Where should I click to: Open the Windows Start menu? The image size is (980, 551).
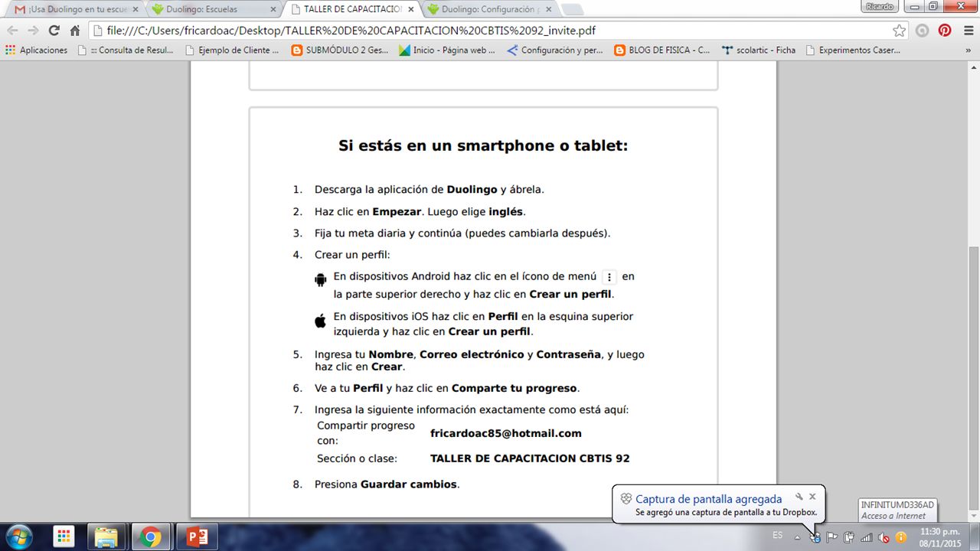(x=19, y=537)
